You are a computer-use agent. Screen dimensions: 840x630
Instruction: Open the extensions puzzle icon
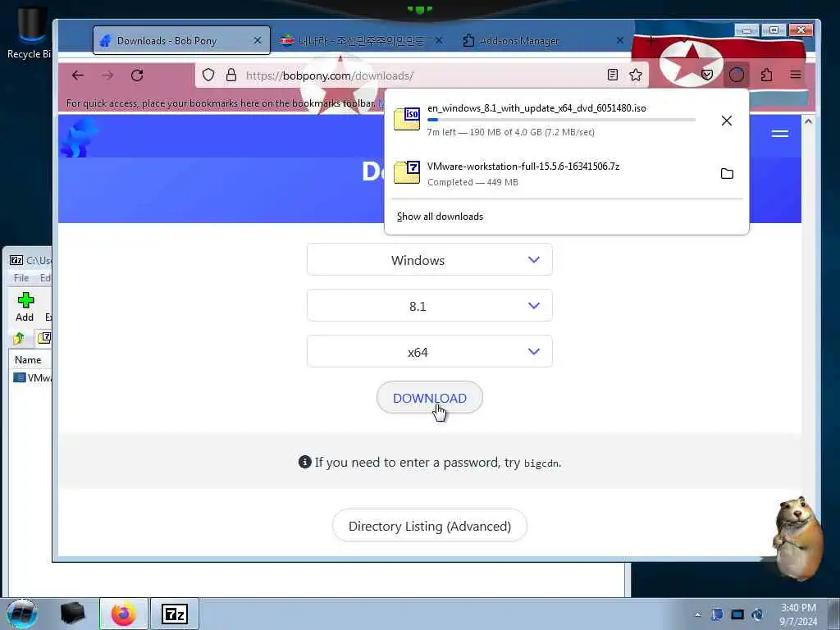coord(767,75)
